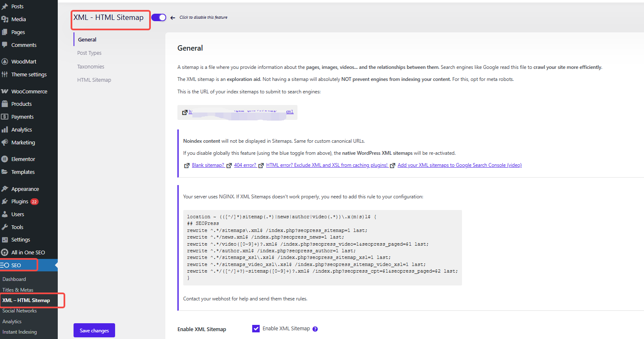
Task: Select the HTML Sitemap tab
Action: coord(94,80)
